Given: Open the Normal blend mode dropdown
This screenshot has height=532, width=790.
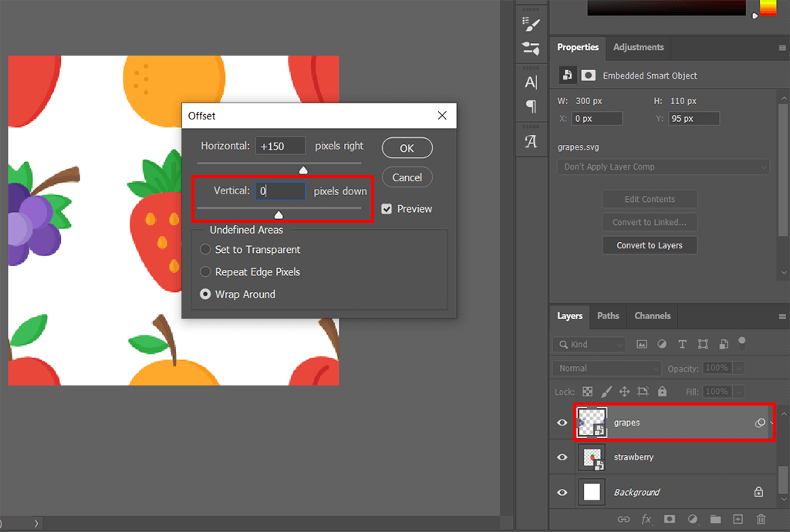Looking at the screenshot, I should 606,368.
